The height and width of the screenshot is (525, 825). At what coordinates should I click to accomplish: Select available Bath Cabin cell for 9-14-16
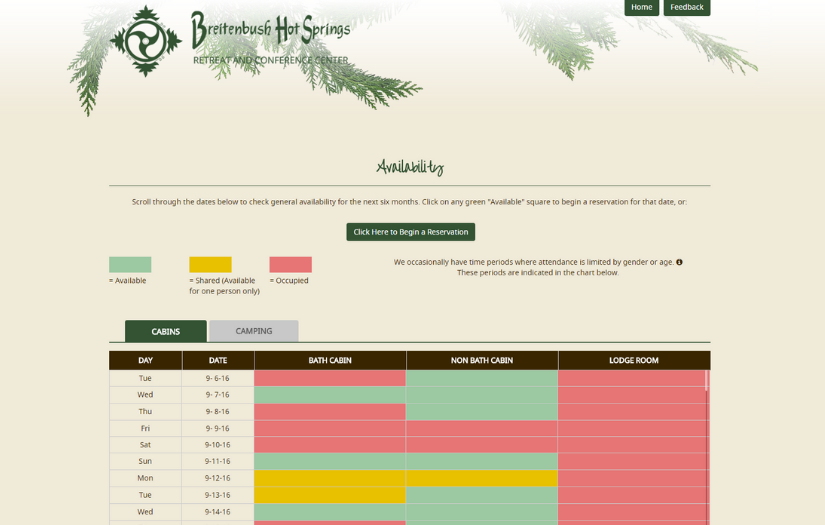pyautogui.click(x=330, y=512)
